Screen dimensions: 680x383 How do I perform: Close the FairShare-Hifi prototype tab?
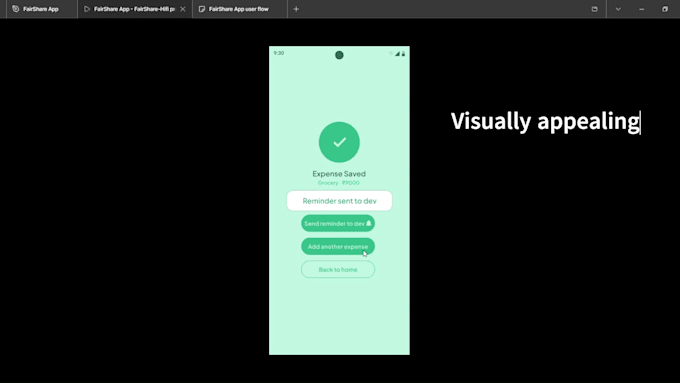point(183,9)
